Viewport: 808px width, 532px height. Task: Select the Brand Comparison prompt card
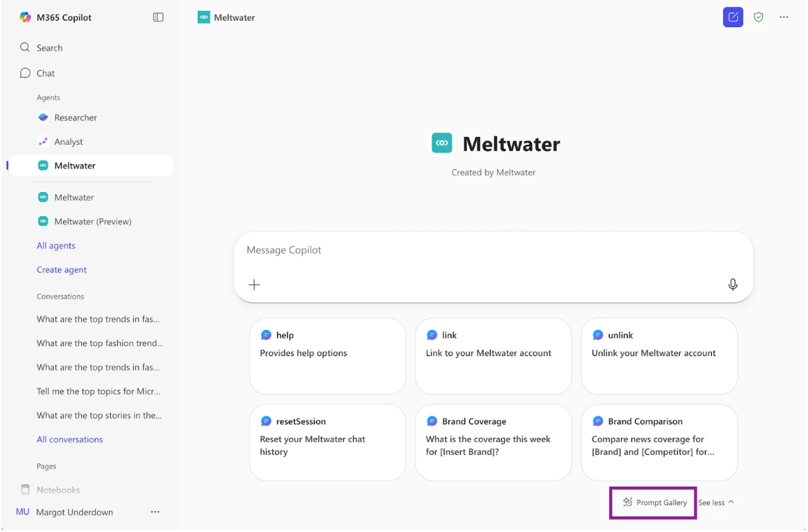(x=659, y=442)
